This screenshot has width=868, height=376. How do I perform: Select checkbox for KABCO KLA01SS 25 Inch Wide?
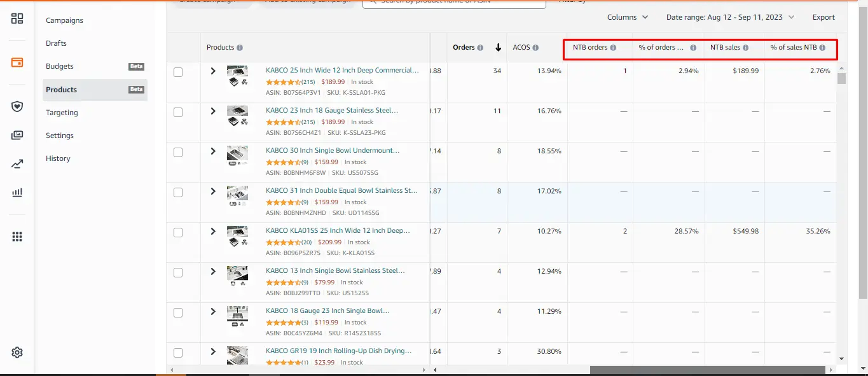click(178, 232)
